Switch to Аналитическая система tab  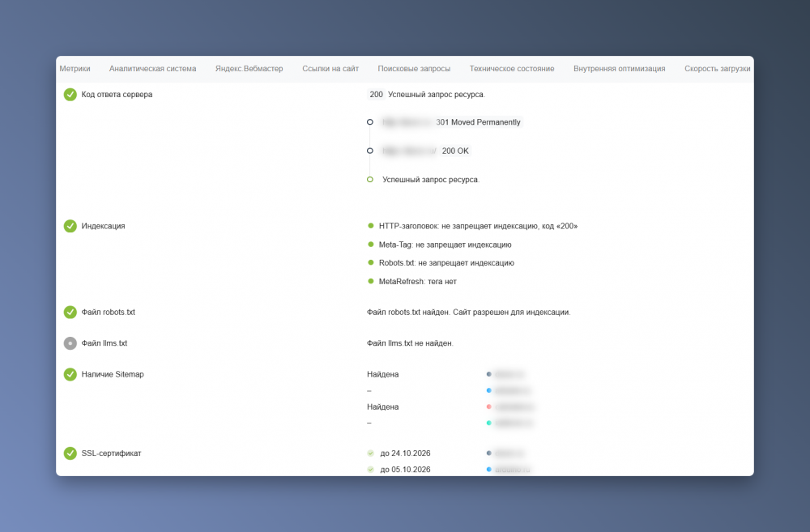(x=152, y=69)
